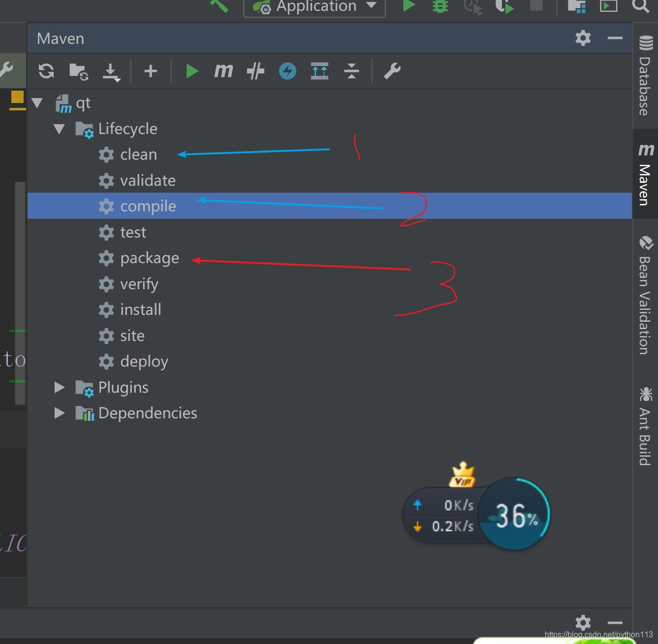The image size is (658, 644).
Task: Expand the Plugins node
Action: click(60, 387)
